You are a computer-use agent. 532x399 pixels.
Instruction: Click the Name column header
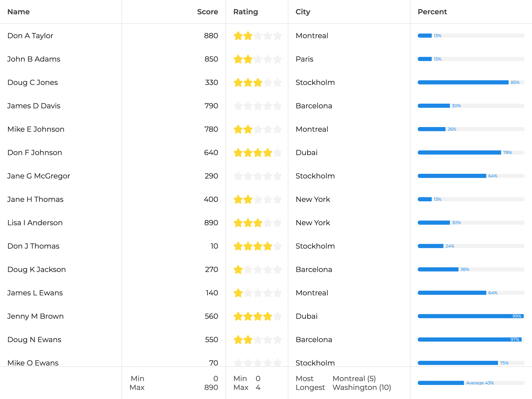click(x=18, y=12)
